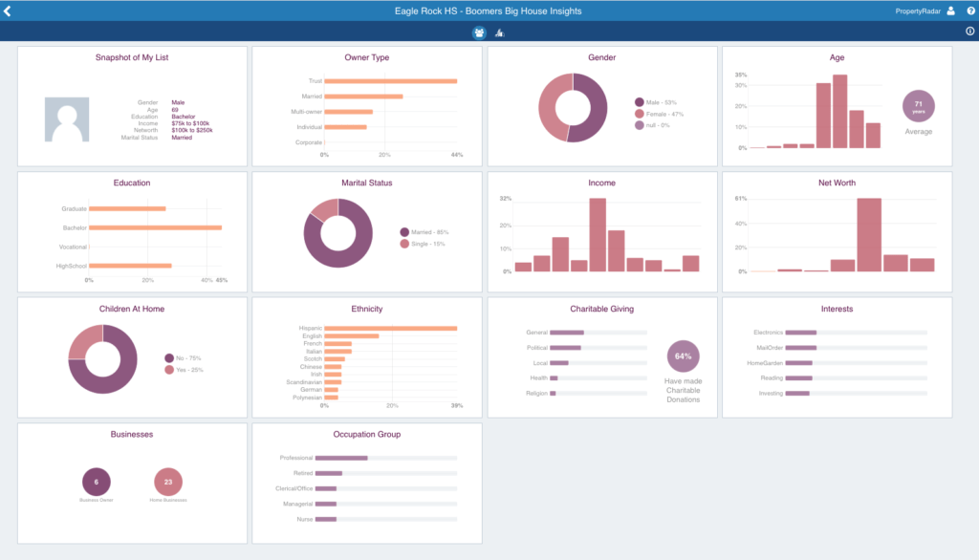This screenshot has width=979, height=560.
Task: Select the Businesses card title
Action: (x=132, y=435)
